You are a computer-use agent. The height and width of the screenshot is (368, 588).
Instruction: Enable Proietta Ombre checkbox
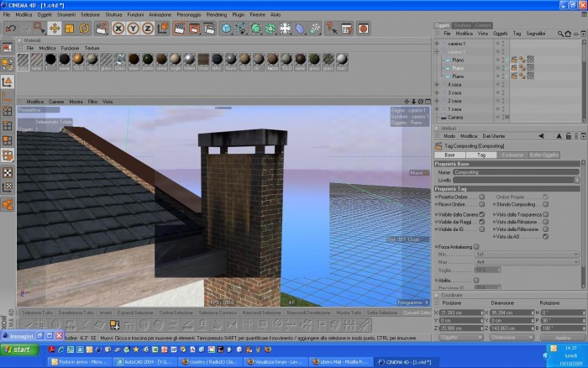pyautogui.click(x=482, y=197)
